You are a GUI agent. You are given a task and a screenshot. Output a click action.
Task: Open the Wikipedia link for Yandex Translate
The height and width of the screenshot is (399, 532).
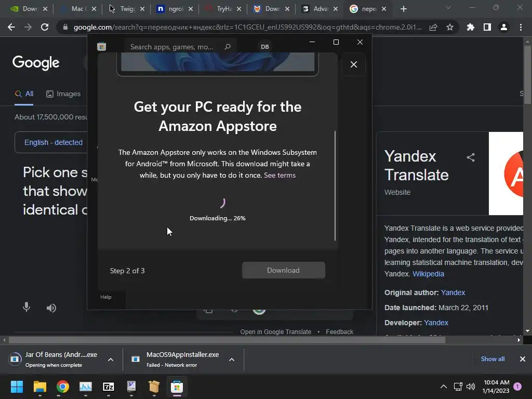click(x=428, y=274)
